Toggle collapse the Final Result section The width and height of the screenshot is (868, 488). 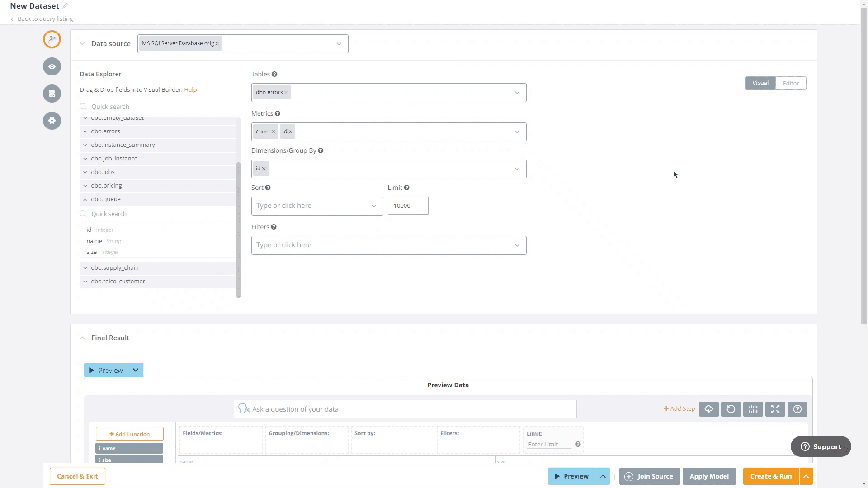click(x=82, y=338)
